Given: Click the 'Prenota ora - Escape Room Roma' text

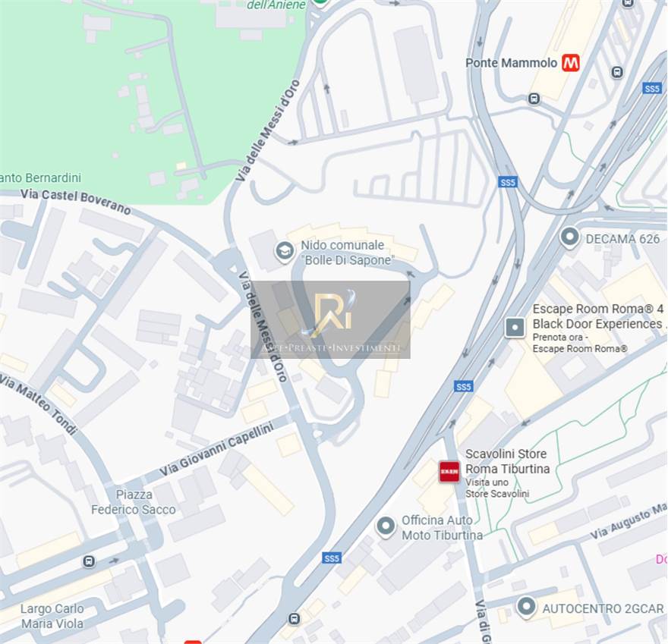Looking at the screenshot, I should point(580,343).
